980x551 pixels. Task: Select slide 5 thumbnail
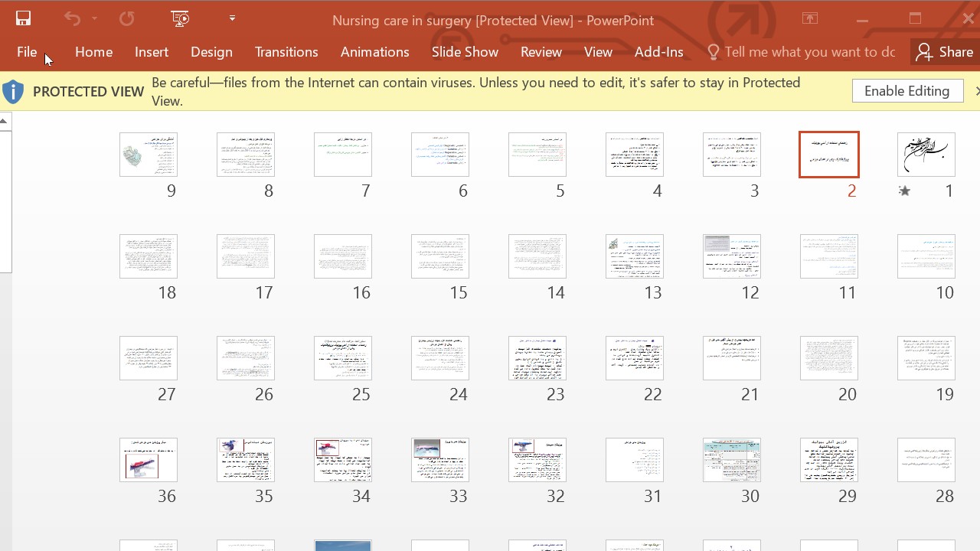click(537, 155)
